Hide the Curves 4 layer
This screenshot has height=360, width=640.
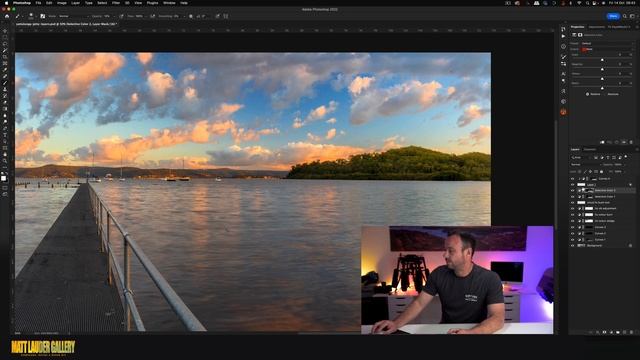point(573,179)
